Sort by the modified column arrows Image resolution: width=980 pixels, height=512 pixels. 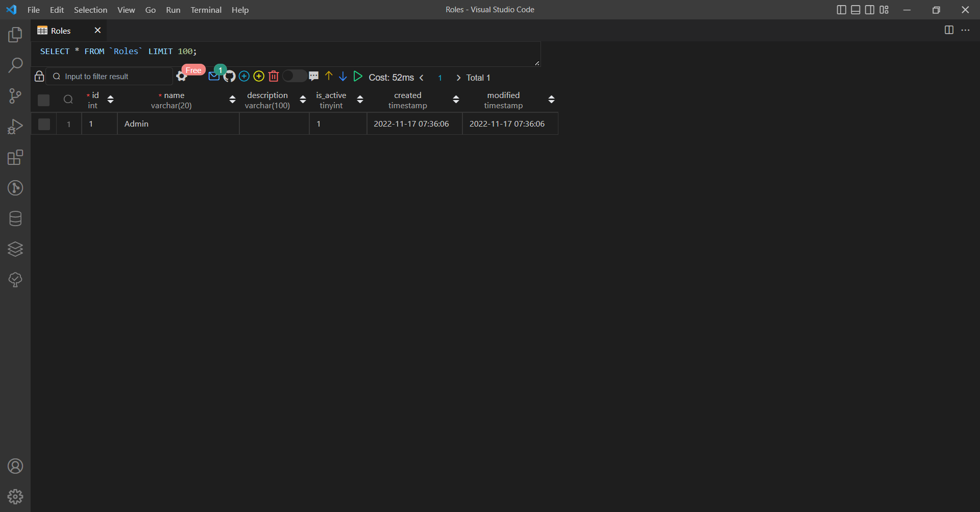pyautogui.click(x=551, y=100)
